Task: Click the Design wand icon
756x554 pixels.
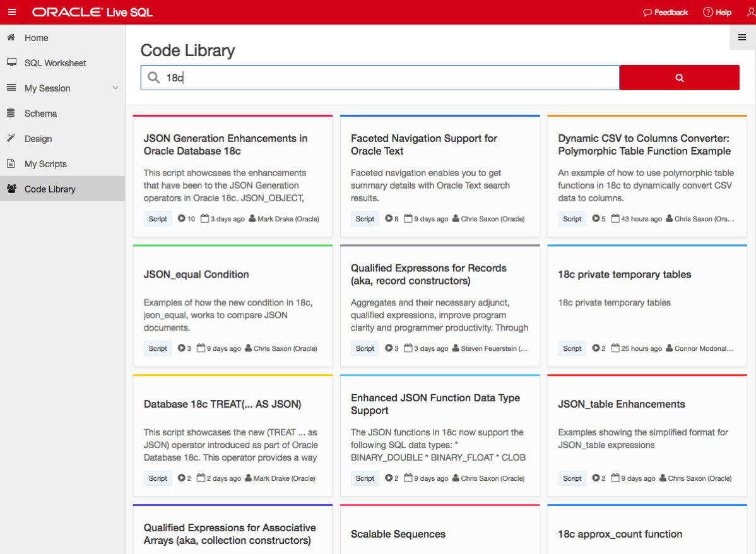Action: pos(11,138)
